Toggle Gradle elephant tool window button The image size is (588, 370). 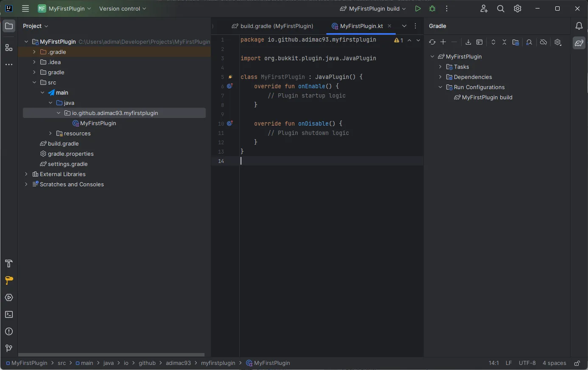[x=579, y=43]
